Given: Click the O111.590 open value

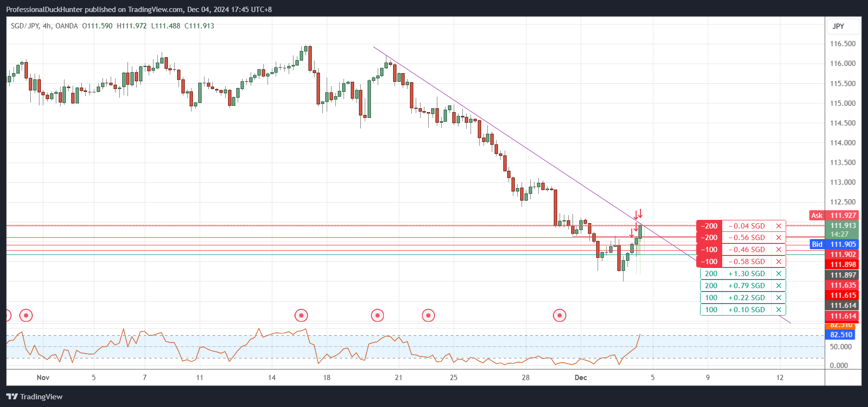Looking at the screenshot, I should tap(97, 26).
